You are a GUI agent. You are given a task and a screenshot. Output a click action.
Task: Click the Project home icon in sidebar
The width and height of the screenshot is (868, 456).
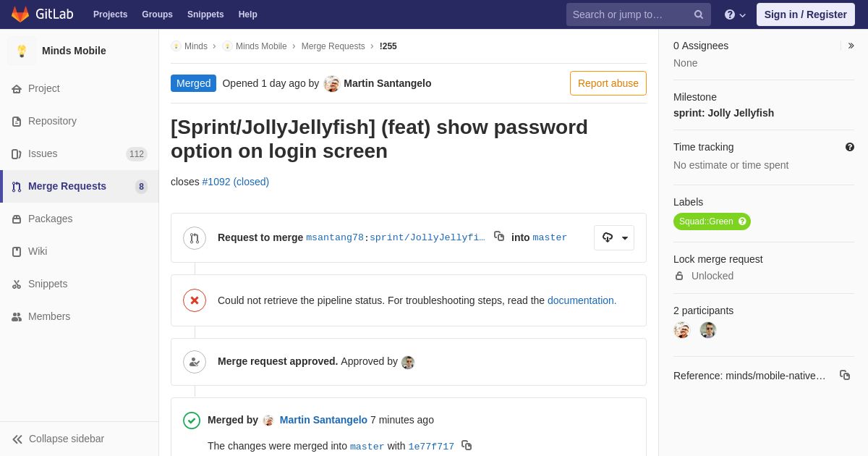pyautogui.click(x=17, y=88)
